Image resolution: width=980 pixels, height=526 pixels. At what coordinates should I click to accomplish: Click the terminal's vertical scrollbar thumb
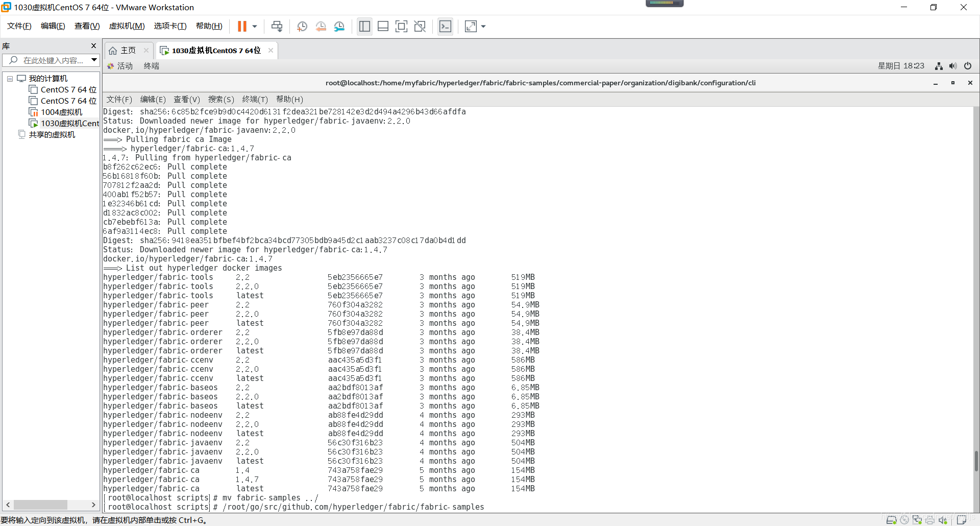[976, 462]
